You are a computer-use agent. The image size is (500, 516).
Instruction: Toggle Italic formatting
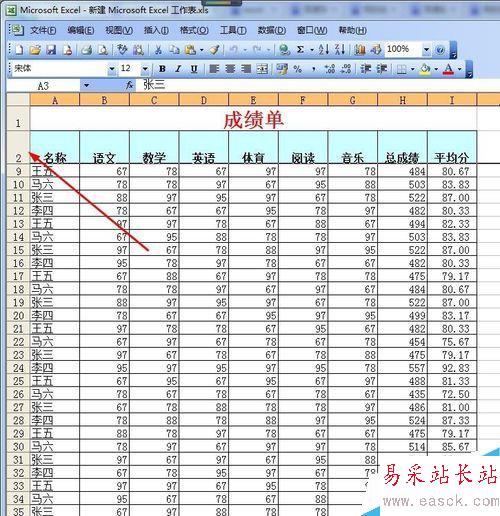click(178, 69)
